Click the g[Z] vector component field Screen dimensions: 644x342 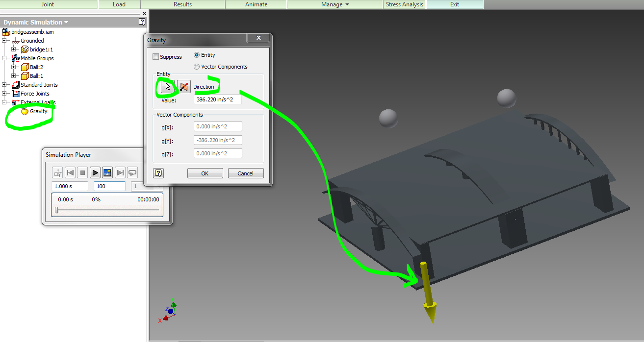218,154
